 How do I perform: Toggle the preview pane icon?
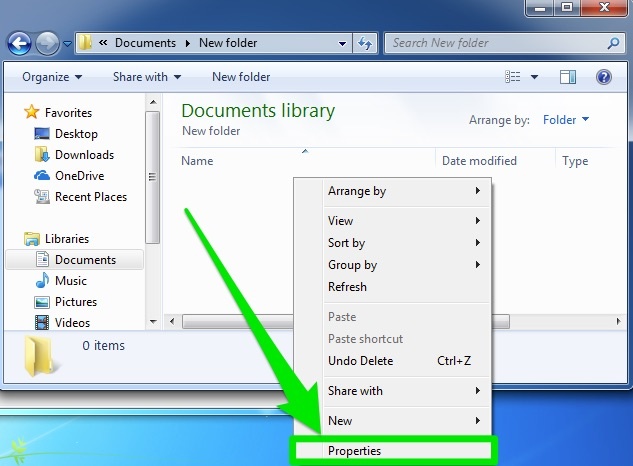(568, 77)
